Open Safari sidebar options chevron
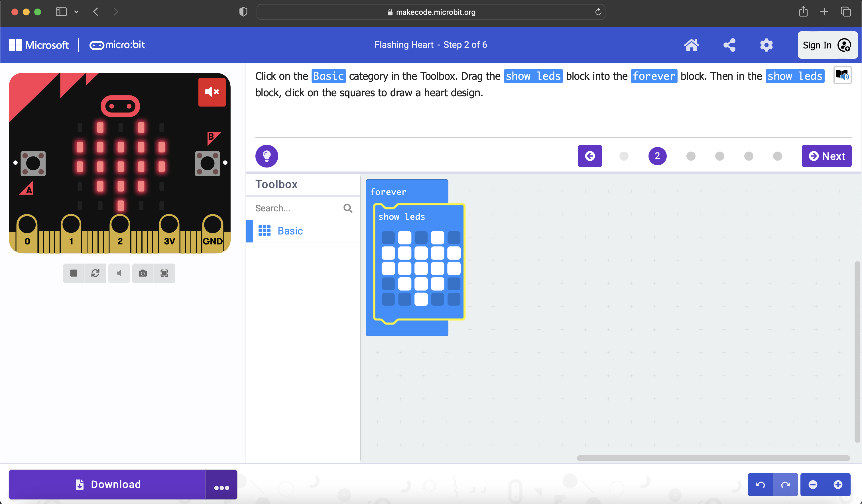Screen dimensions: 862x504 [x=76, y=12]
